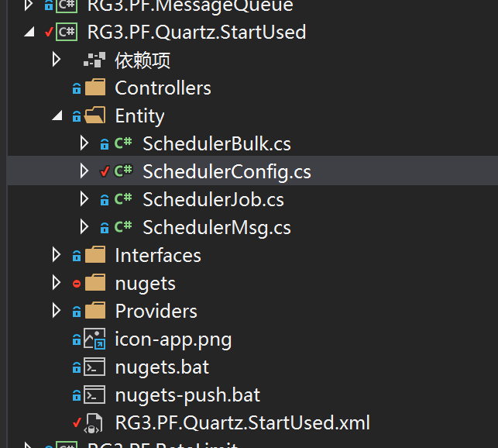Click the C# project icon of RG3.PF.MessageQueue
This screenshot has width=498, height=448.
click(x=67, y=5)
